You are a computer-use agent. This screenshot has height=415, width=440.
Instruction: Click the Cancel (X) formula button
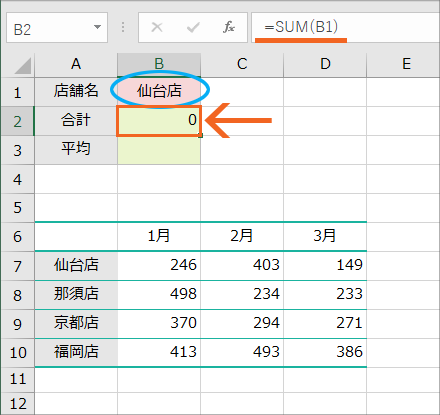coord(157,27)
